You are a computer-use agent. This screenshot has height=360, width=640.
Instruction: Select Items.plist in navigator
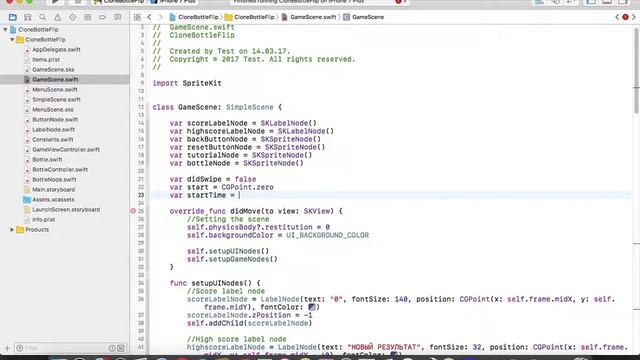[x=46, y=60]
